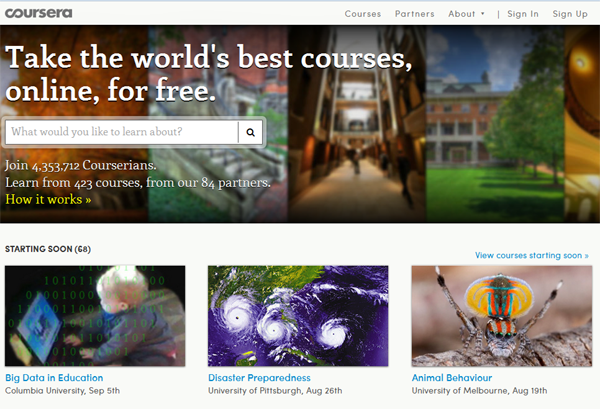The width and height of the screenshot is (600, 409).
Task: Click the Sign In link
Action: (523, 14)
